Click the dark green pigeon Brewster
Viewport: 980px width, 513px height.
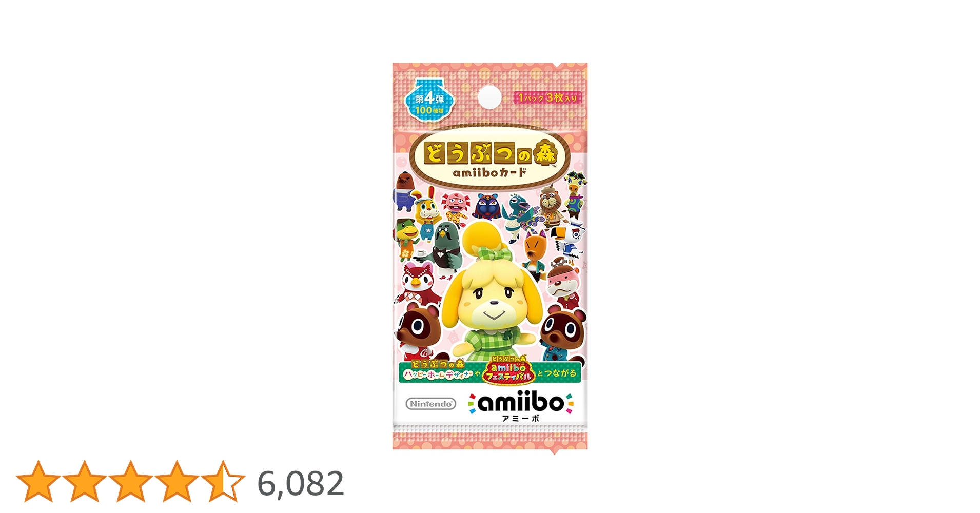448,246
